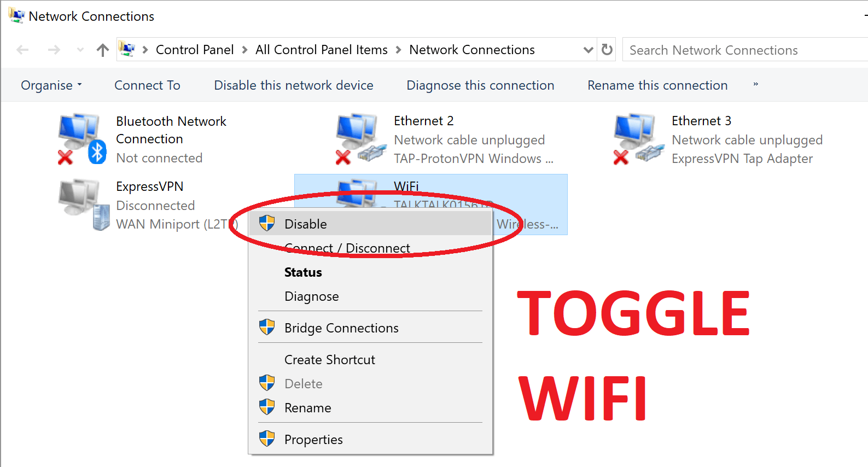Click Diagnose this connection in toolbar
Image resolution: width=868 pixels, height=467 pixels.
[x=480, y=85]
